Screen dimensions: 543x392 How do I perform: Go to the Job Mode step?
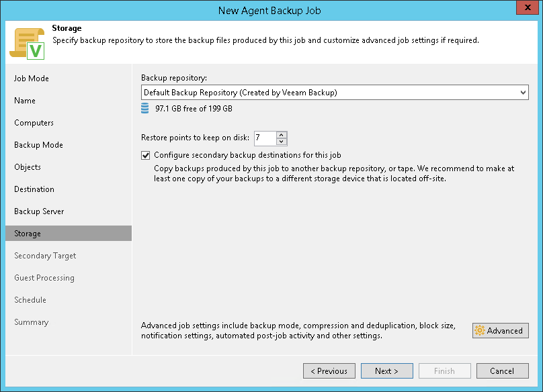(32, 79)
